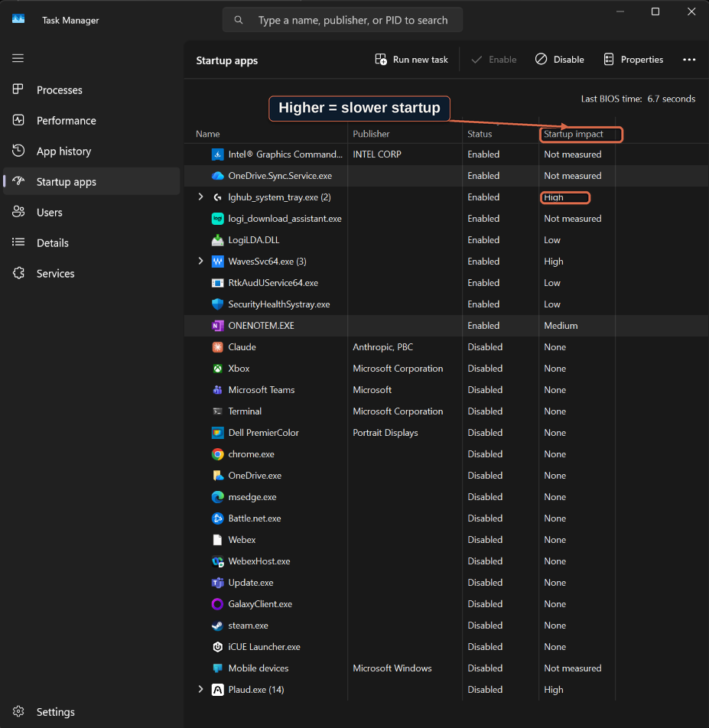Click the SecurityHealthSystray shield icon
This screenshot has width=709, height=728.
coord(217,304)
